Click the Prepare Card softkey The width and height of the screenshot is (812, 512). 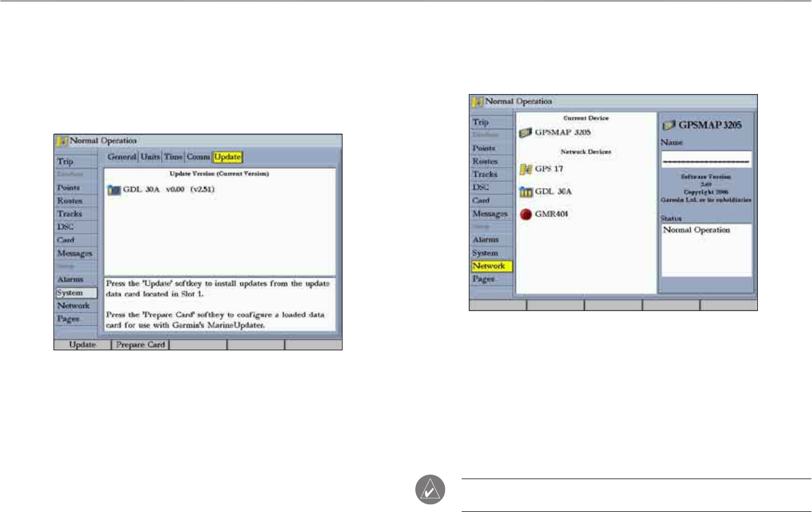click(x=140, y=345)
